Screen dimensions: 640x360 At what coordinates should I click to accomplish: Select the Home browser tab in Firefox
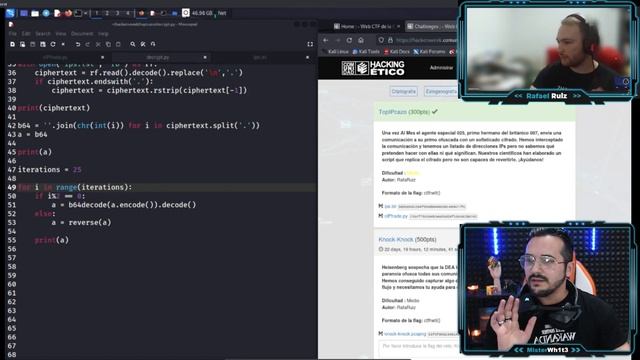(x=366, y=27)
